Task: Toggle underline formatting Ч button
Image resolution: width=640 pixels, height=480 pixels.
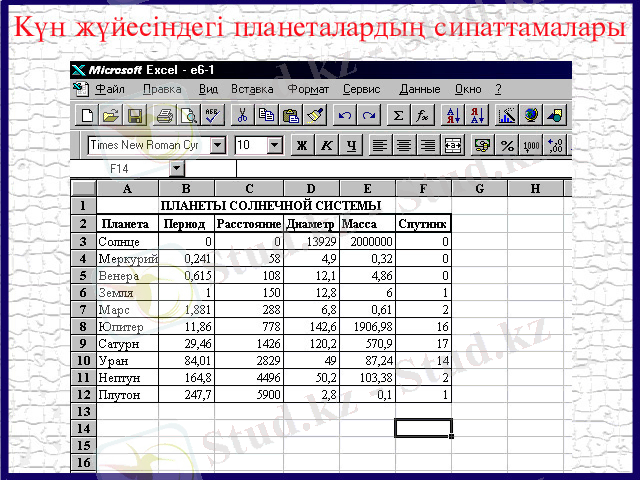Action: point(351,145)
